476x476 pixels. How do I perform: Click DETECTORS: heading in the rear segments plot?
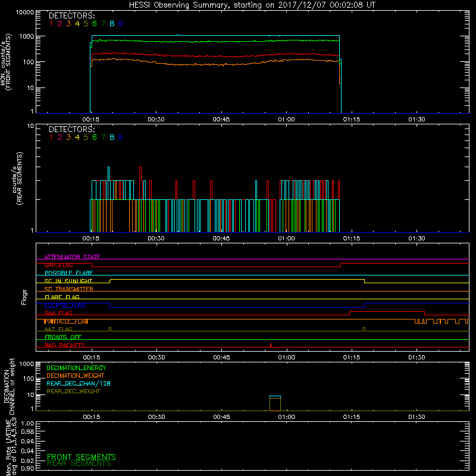point(72,129)
